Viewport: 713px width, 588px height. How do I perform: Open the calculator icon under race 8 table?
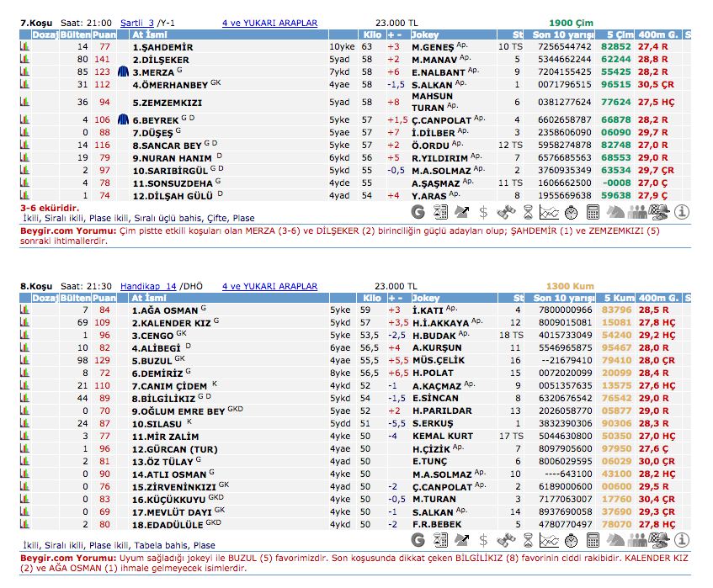(593, 539)
